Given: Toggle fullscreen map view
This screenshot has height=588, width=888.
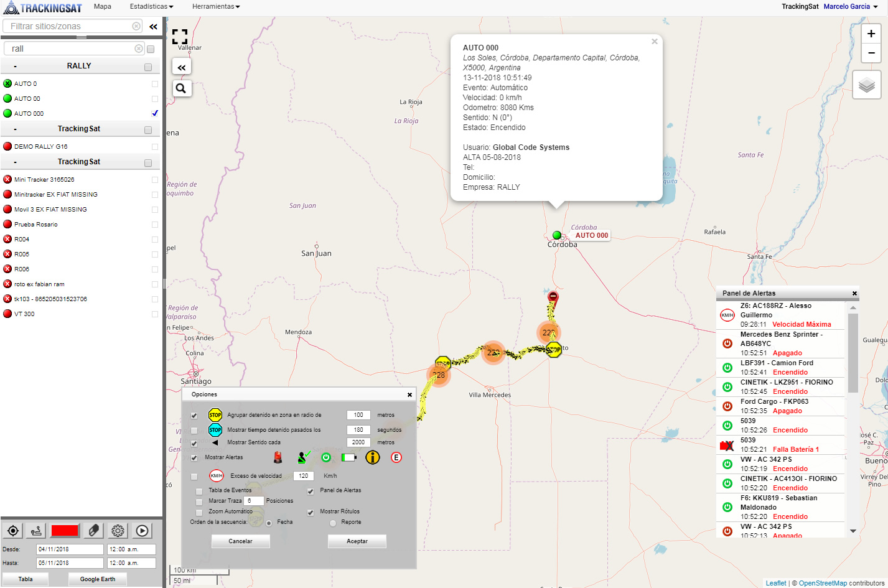Looking at the screenshot, I should point(180,37).
